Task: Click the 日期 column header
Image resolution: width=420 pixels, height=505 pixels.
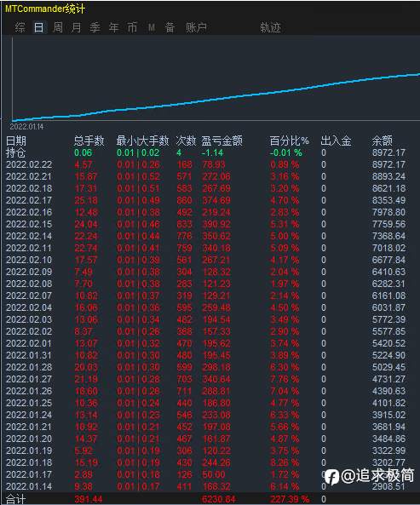Action: click(16, 141)
